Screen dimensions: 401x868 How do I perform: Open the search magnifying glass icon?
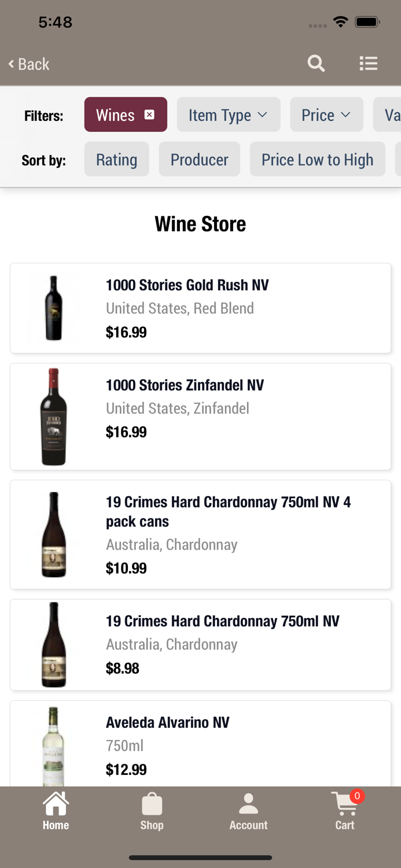pyautogui.click(x=316, y=64)
